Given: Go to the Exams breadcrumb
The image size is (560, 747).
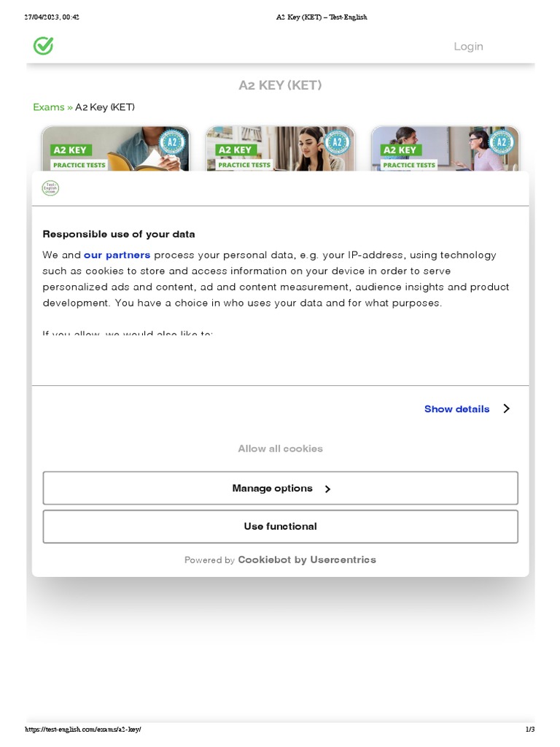Looking at the screenshot, I should (x=49, y=107).
